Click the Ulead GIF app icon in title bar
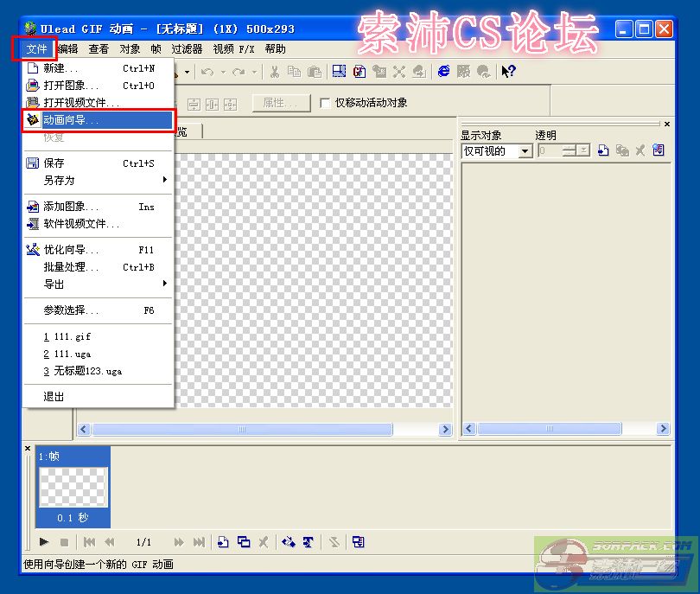Viewport: 700px width, 594px height. pyautogui.click(x=30, y=29)
